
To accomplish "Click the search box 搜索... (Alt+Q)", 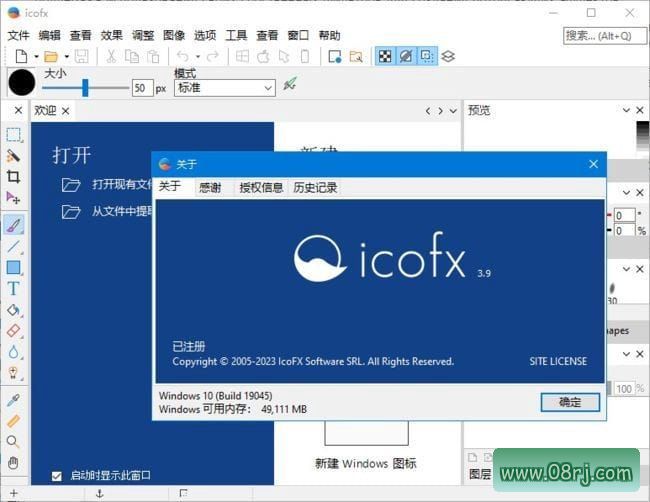I will (x=604, y=36).
